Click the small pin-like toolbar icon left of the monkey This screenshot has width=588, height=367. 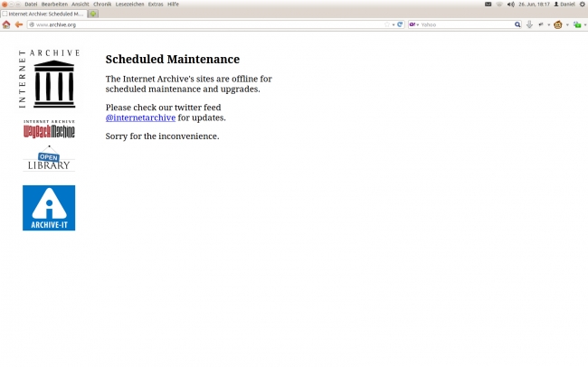541,24
